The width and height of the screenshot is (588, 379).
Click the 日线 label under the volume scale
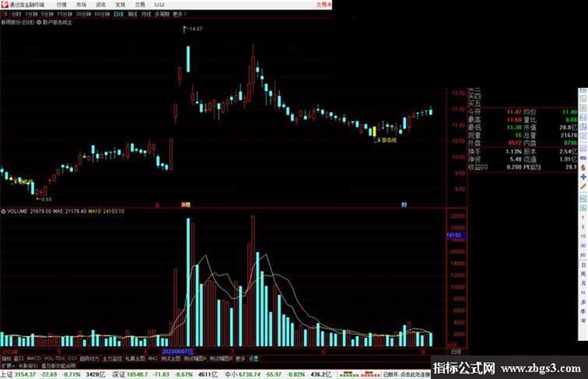pyautogui.click(x=455, y=352)
